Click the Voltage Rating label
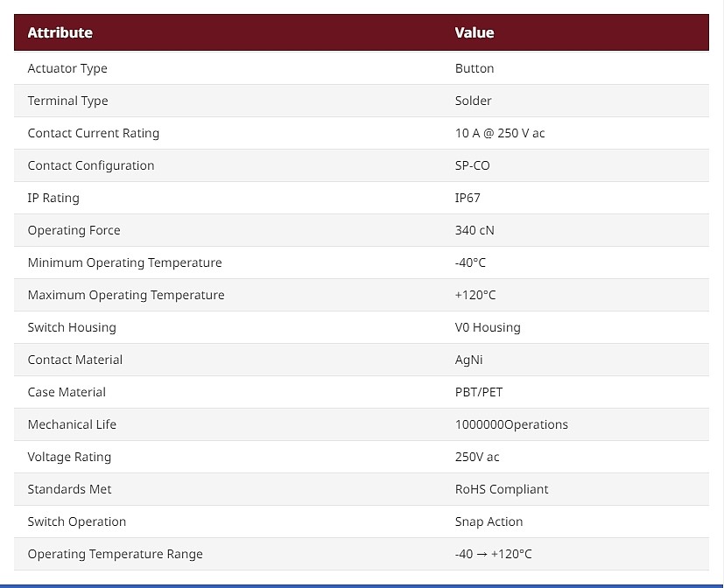The height and width of the screenshot is (588, 724). (69, 457)
